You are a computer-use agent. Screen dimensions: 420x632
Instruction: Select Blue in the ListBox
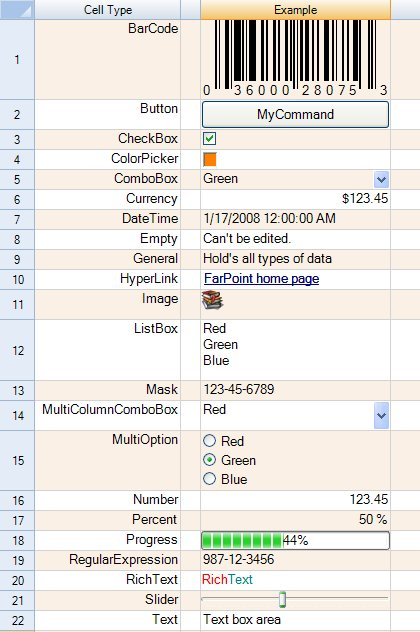pos(216,360)
